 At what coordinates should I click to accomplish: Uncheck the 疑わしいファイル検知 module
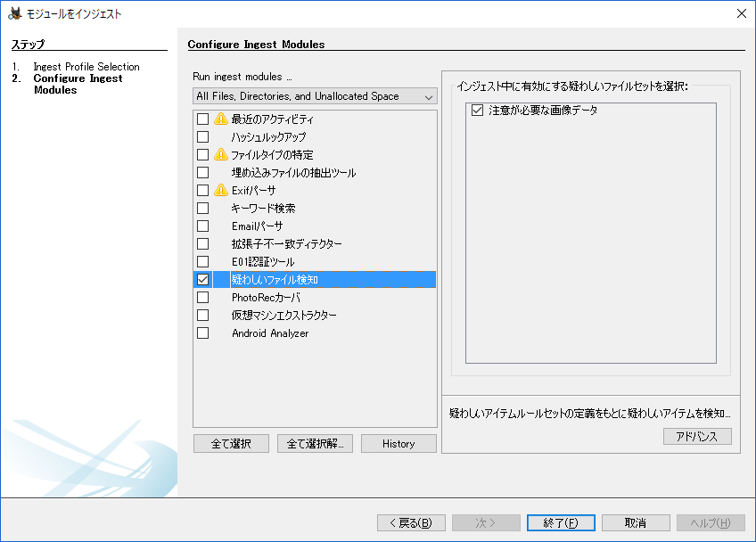click(x=202, y=279)
